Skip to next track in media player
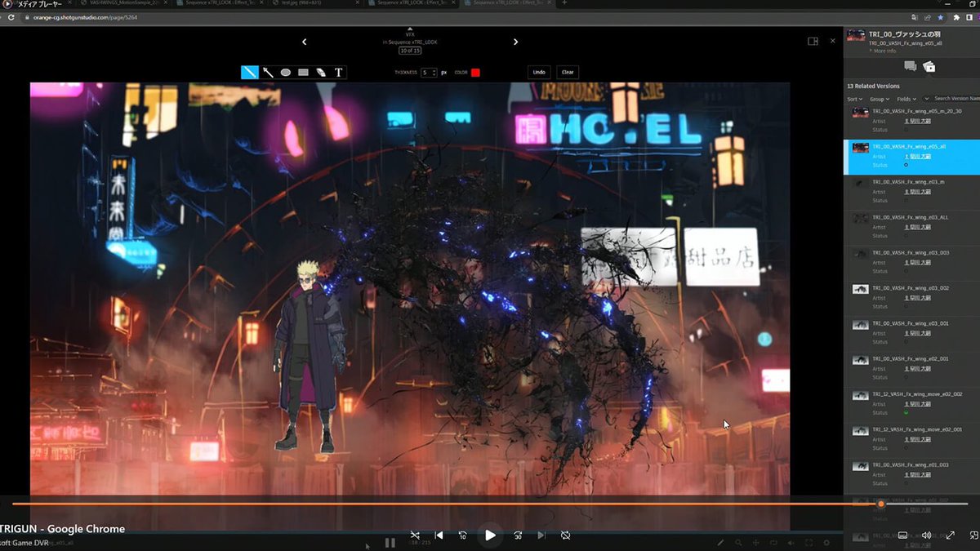The image size is (980, 551). pyautogui.click(x=541, y=535)
